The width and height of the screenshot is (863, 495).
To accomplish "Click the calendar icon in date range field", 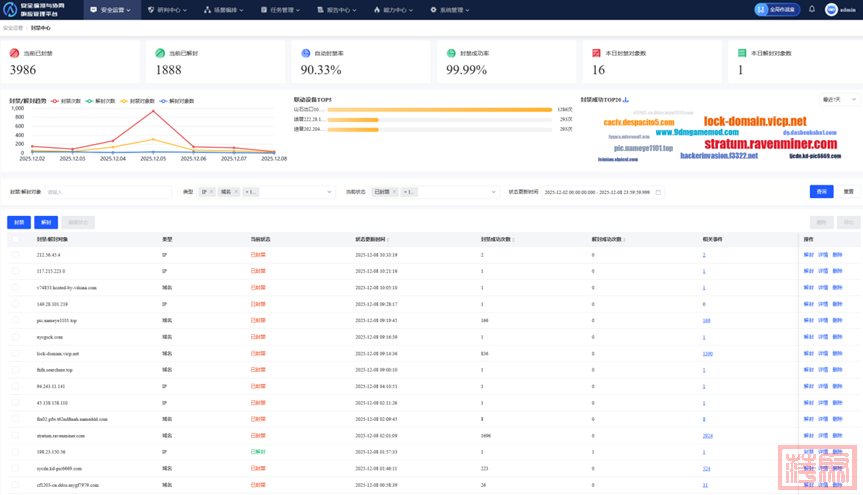I will tap(658, 192).
